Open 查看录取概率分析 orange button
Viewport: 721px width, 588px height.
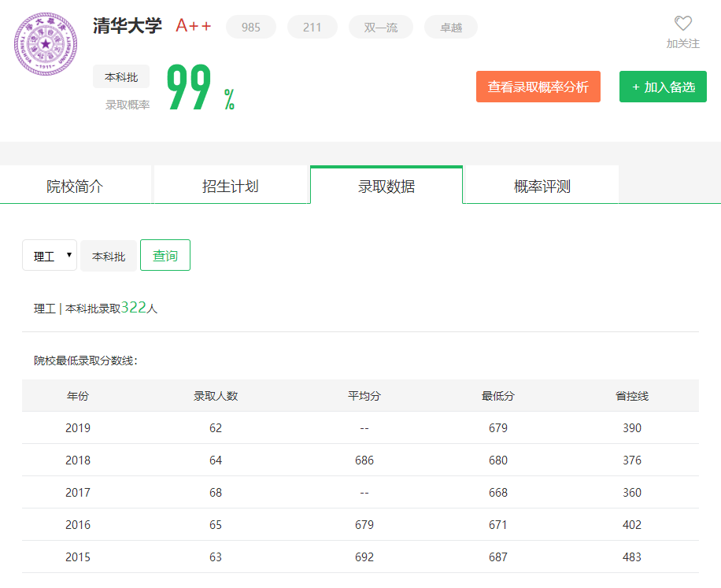coord(538,87)
